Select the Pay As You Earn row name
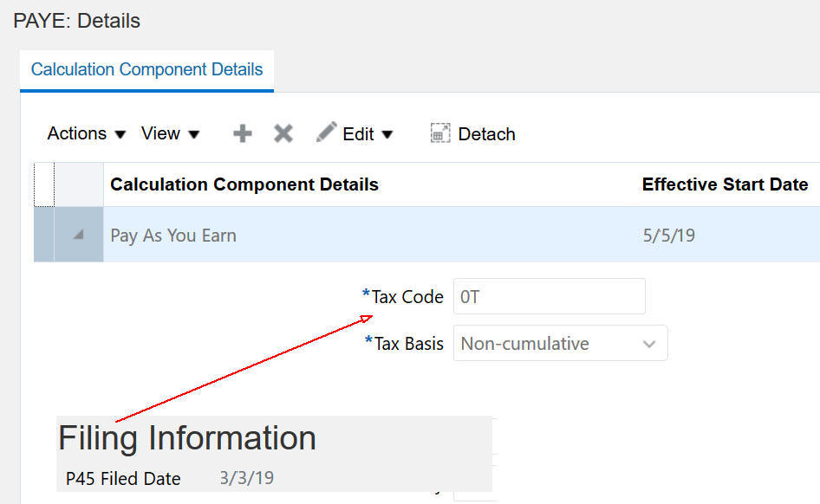This screenshot has height=504, width=820. [173, 236]
